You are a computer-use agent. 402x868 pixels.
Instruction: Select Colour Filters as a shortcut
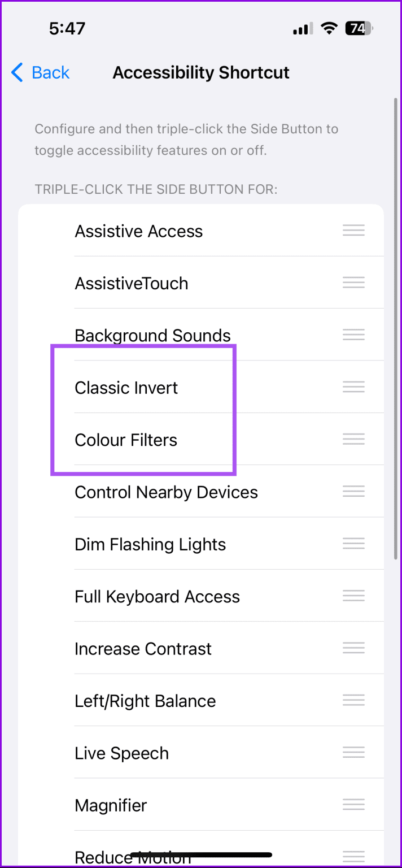point(126,440)
